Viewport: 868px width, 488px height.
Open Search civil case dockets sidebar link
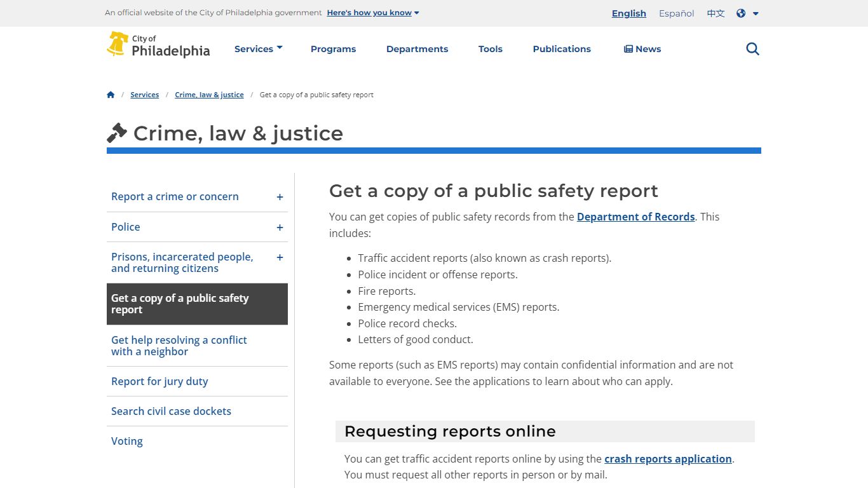point(171,411)
